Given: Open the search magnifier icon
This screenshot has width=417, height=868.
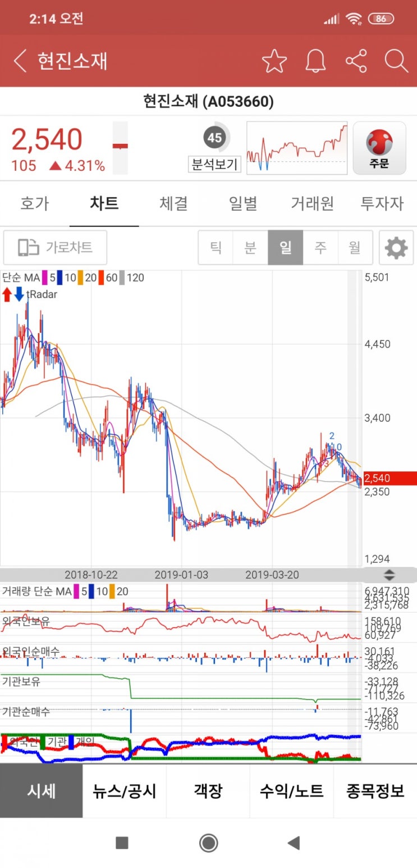Looking at the screenshot, I should [396, 61].
